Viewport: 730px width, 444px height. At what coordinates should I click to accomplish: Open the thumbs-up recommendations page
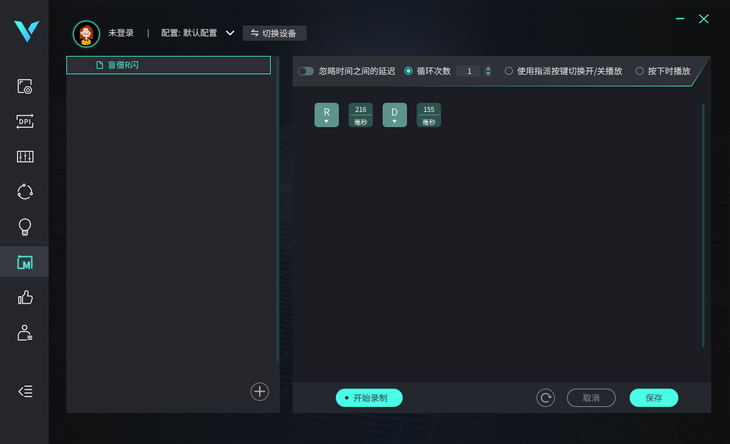[x=25, y=297]
